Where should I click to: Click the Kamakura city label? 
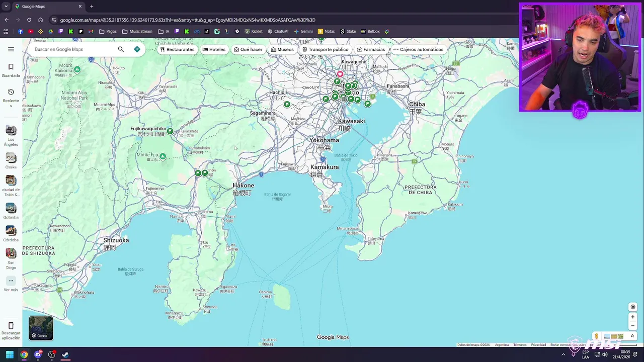325,167
